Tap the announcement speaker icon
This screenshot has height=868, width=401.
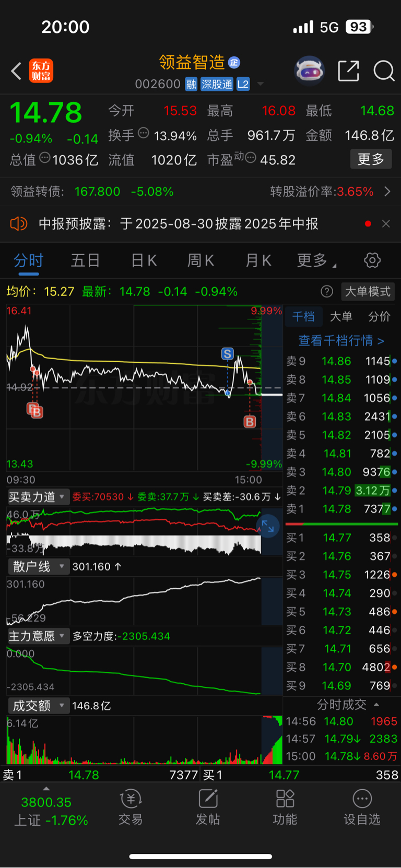19,224
